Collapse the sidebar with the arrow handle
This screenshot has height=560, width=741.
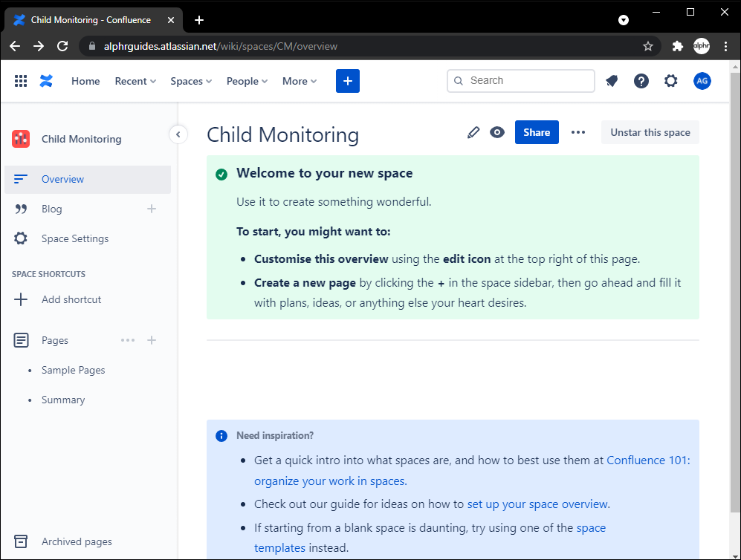pos(178,134)
